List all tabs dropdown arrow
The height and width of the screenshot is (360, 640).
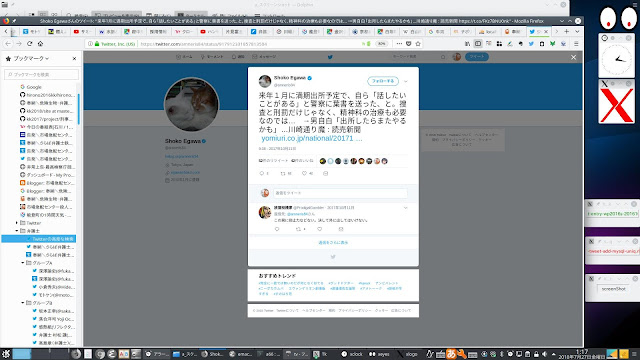pyautogui.click(x=577, y=31)
